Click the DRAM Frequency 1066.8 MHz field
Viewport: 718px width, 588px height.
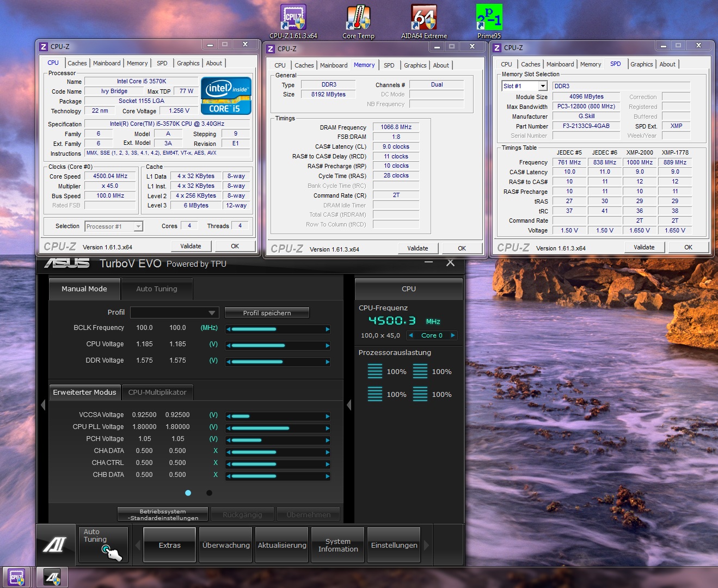tap(396, 127)
